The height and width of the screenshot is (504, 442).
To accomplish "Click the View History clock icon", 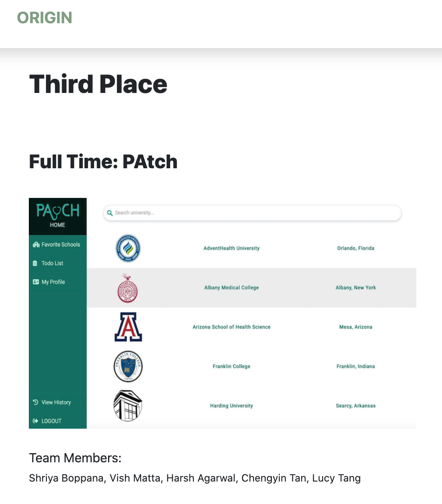I will (x=36, y=402).
